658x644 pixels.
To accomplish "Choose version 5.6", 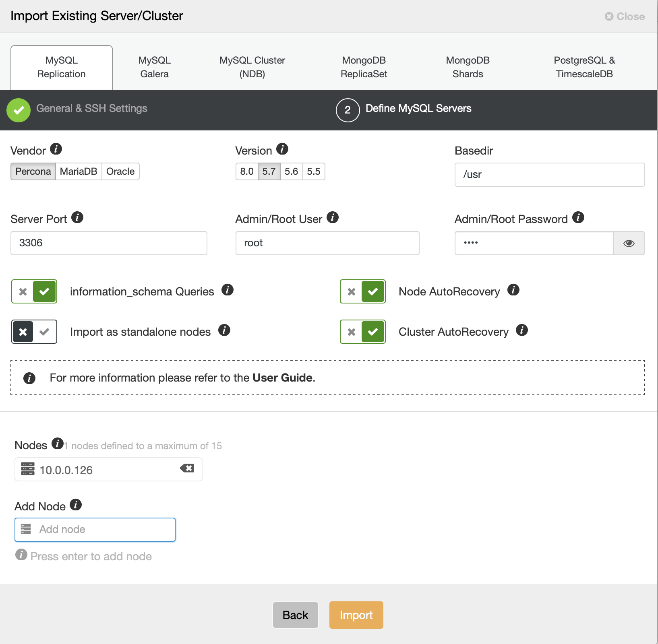I will coord(291,171).
